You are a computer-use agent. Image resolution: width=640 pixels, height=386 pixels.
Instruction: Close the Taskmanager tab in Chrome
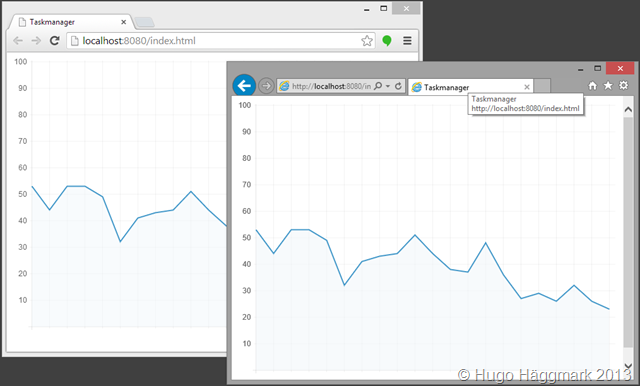tap(124, 22)
